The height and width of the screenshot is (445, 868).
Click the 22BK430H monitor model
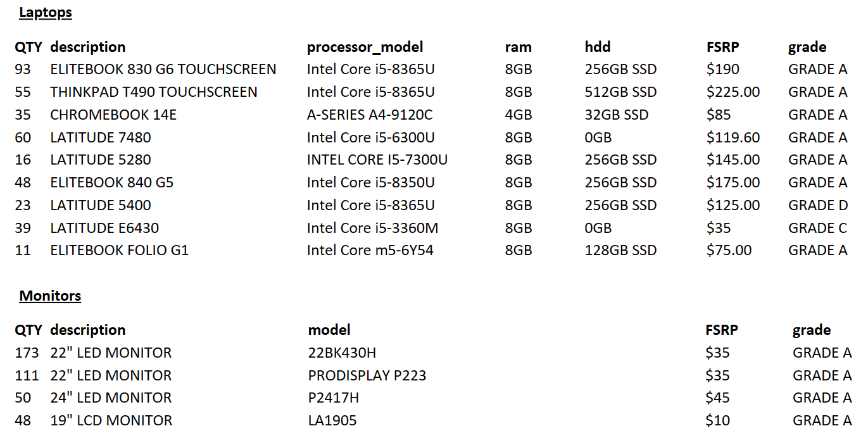click(x=343, y=353)
